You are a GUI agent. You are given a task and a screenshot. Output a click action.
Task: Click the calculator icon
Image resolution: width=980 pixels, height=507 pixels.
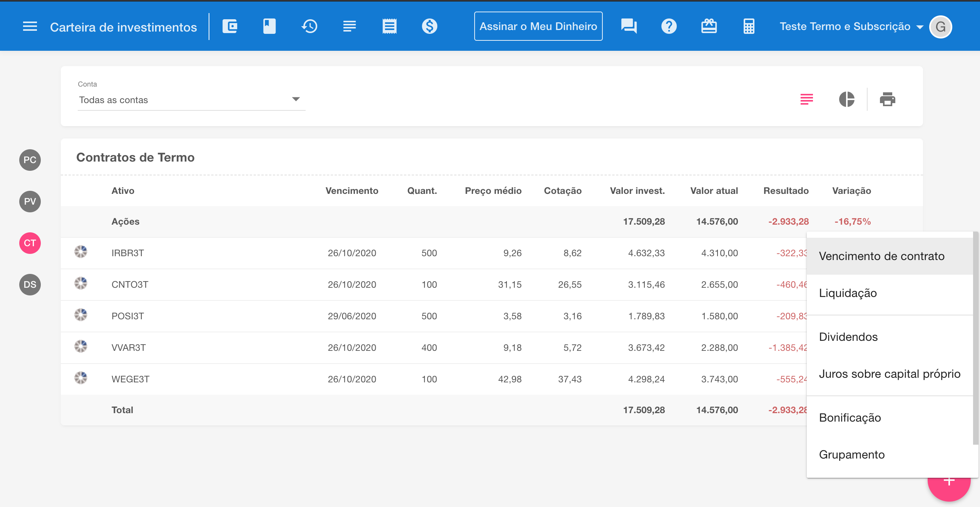pyautogui.click(x=749, y=27)
